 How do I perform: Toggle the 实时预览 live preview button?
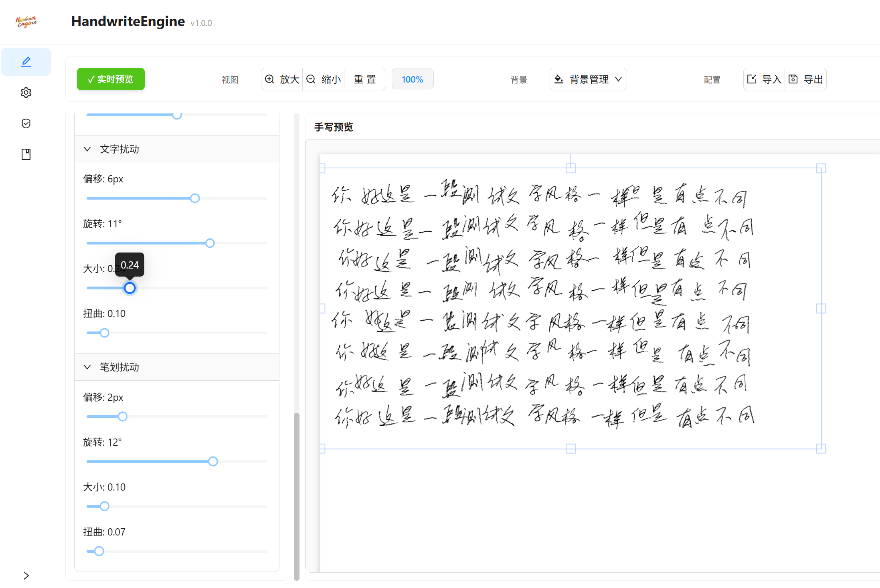tap(111, 79)
